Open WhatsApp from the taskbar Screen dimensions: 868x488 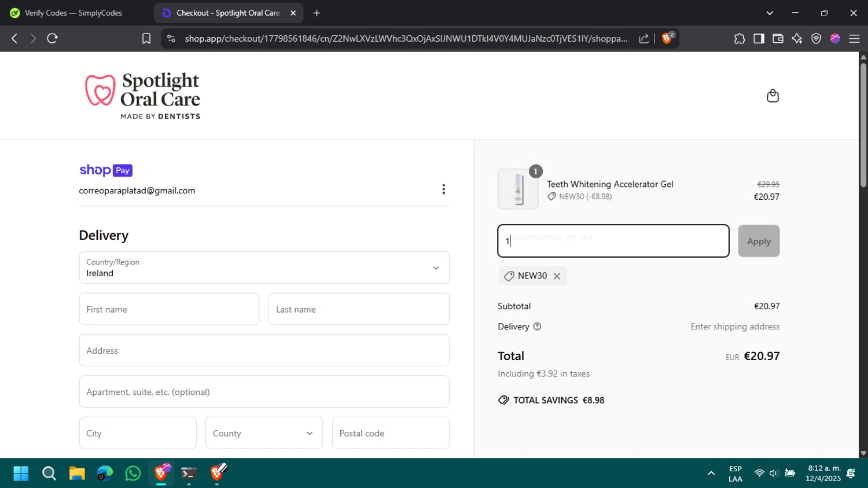(x=133, y=474)
